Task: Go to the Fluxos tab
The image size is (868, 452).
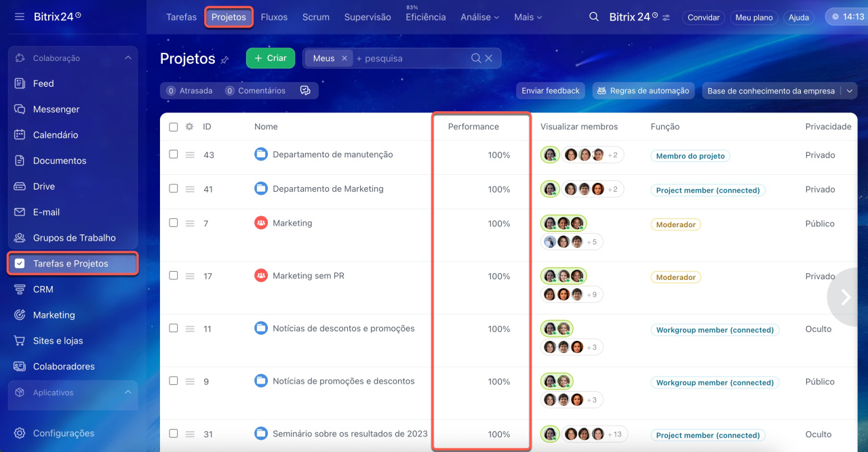Action: pos(274,17)
